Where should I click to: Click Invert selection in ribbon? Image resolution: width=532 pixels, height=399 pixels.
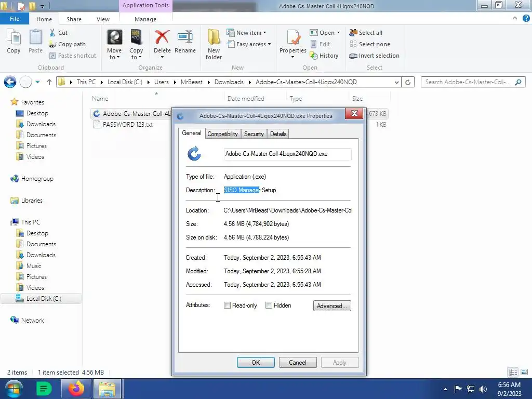tap(374, 56)
